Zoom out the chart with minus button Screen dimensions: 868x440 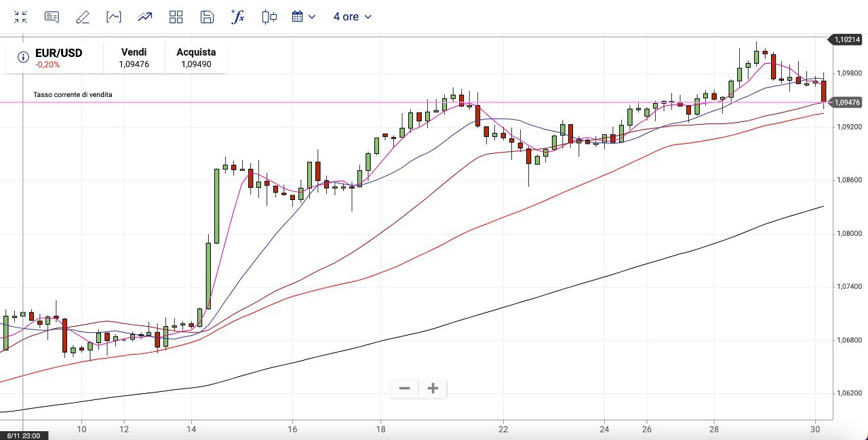[405, 388]
